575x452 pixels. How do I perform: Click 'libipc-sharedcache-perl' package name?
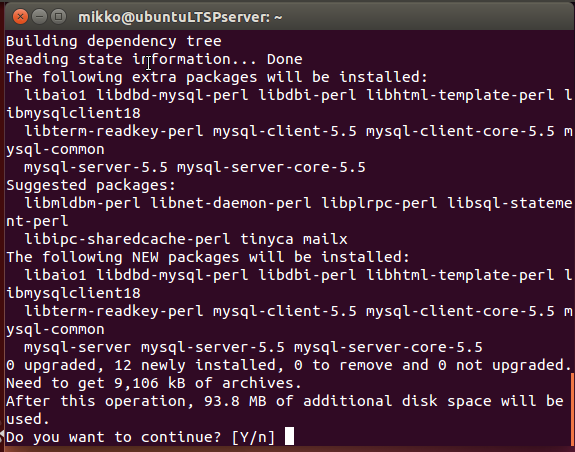[127, 239]
